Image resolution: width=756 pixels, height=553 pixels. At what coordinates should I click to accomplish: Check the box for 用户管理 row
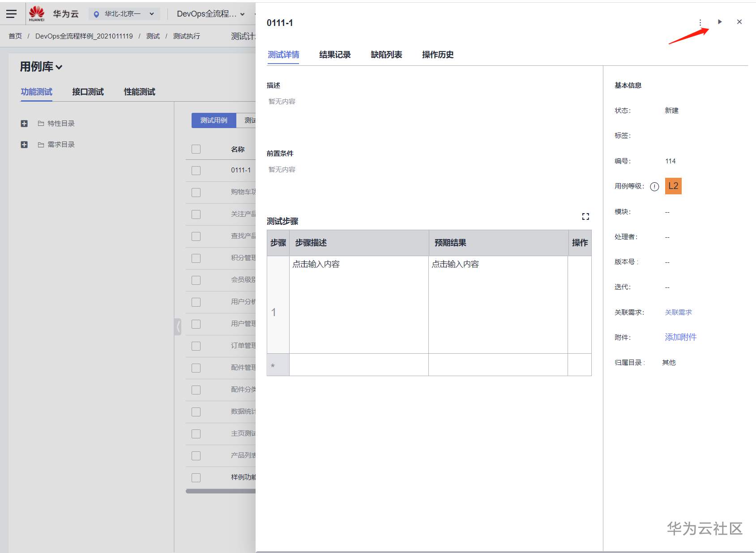tap(196, 324)
